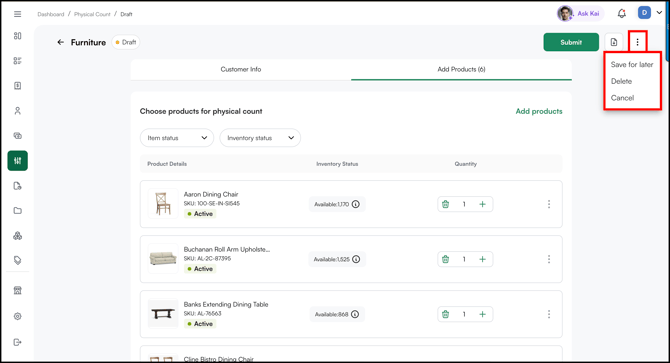Click the dashboard grid sidebar icon

pos(18,36)
